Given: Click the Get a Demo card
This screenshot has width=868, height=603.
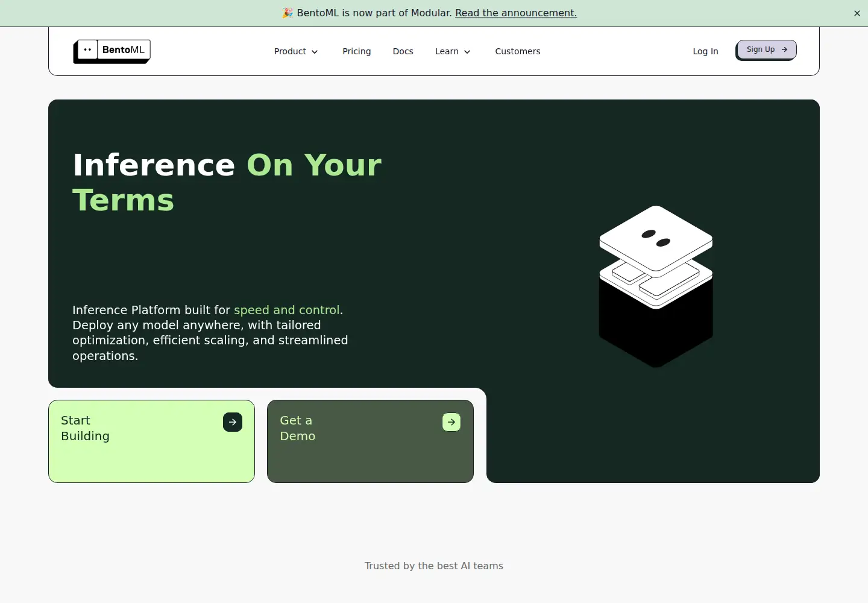Looking at the screenshot, I should tap(370, 441).
